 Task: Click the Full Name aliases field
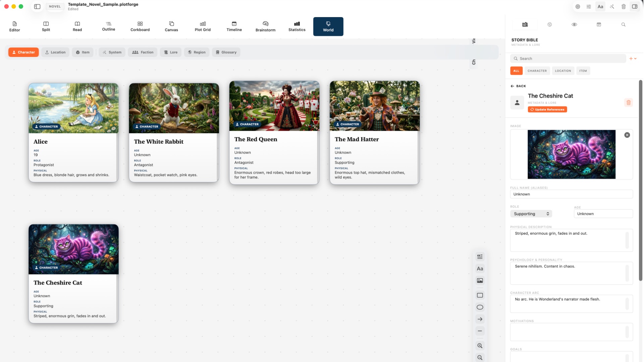click(571, 194)
